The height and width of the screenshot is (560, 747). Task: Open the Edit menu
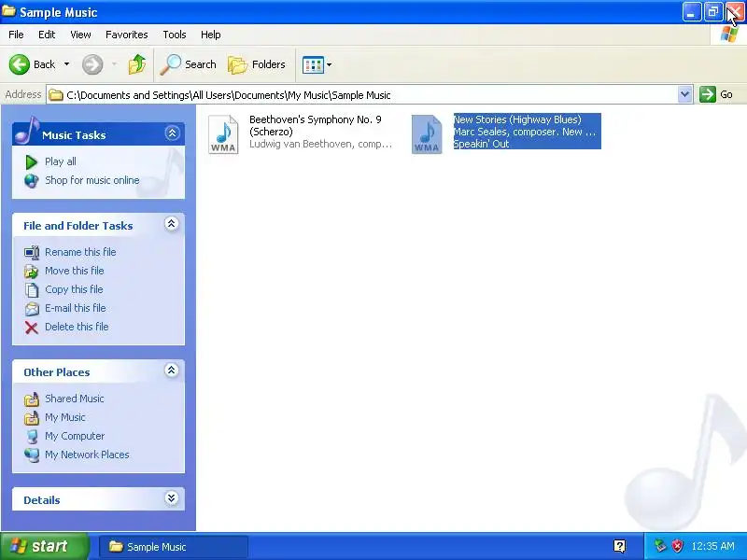pyautogui.click(x=47, y=35)
